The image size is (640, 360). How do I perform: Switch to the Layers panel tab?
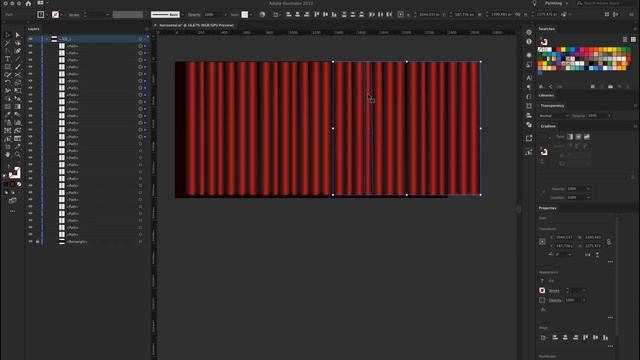click(33, 29)
